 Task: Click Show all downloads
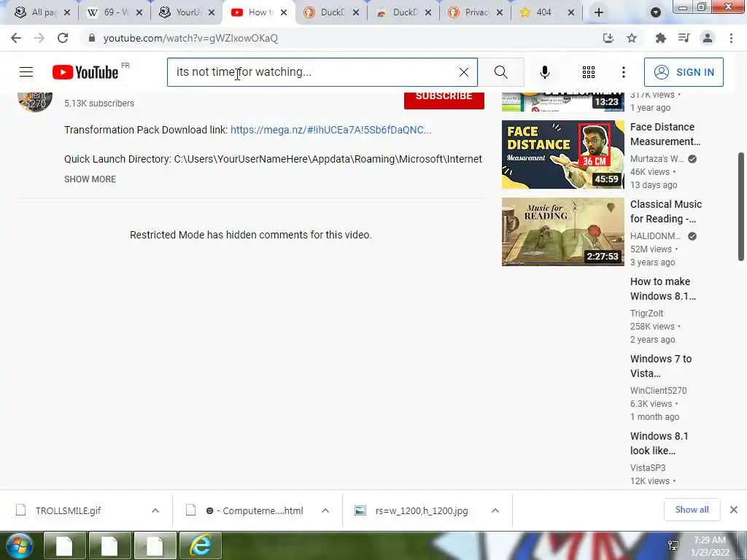point(692,510)
